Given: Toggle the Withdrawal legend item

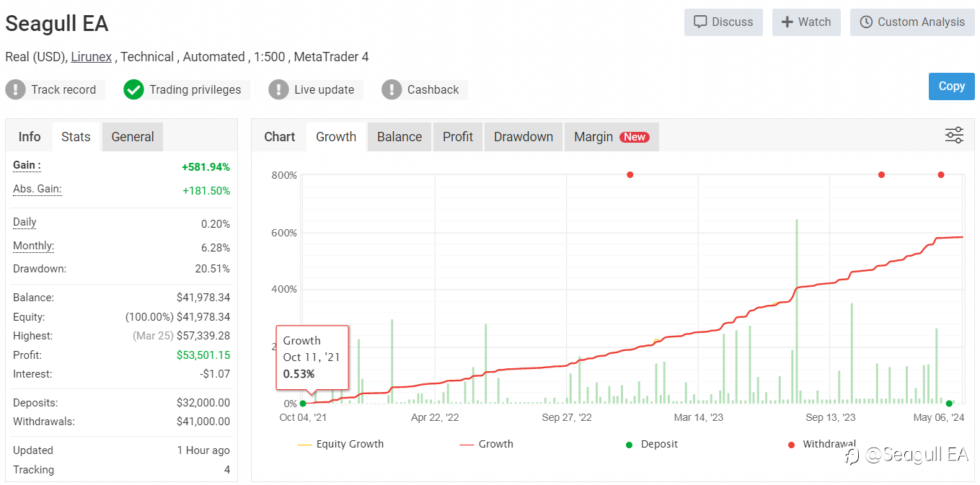Looking at the screenshot, I should 822,444.
